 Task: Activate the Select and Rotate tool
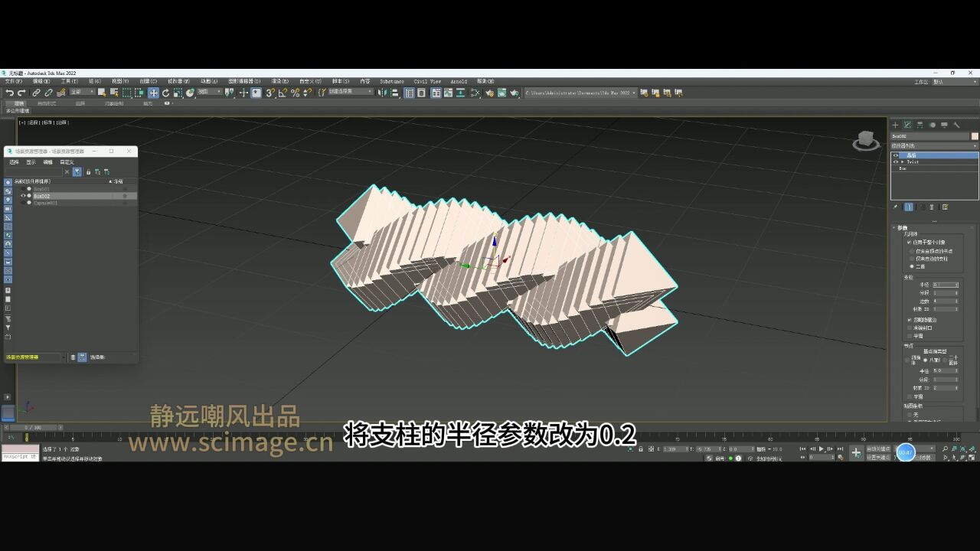pos(165,93)
